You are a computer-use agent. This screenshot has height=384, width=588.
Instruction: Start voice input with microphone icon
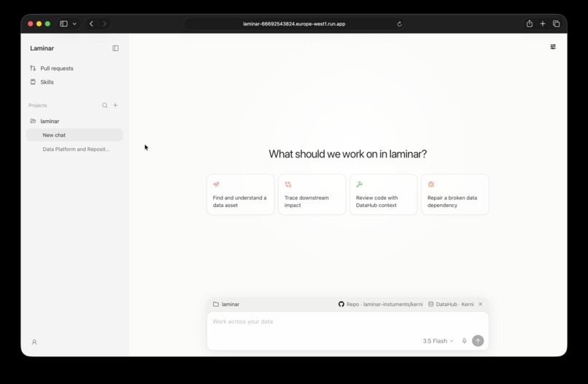coord(464,341)
